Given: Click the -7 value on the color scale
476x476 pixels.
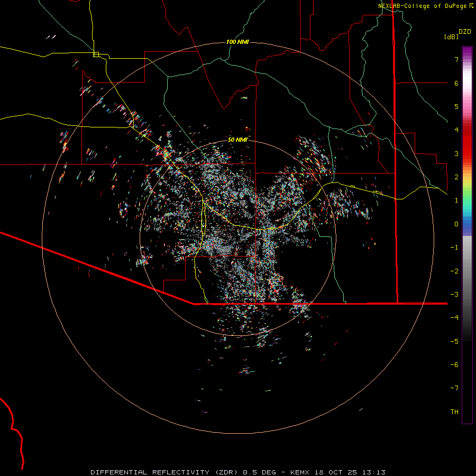Looking at the screenshot, I should 454,388.
